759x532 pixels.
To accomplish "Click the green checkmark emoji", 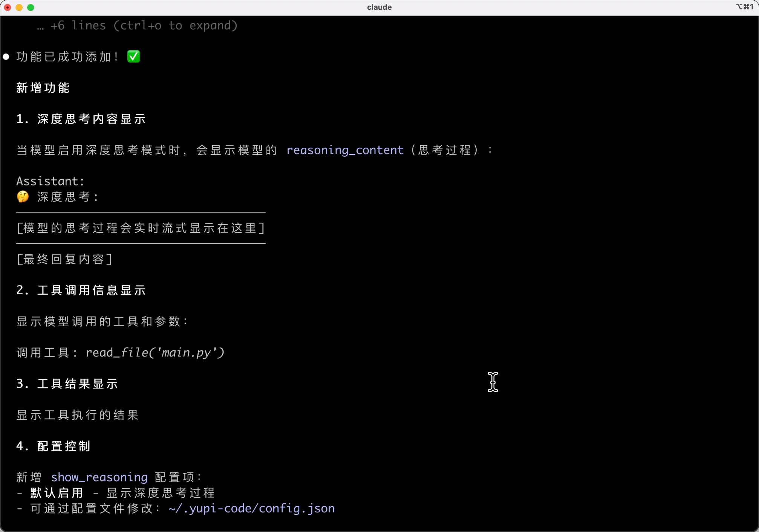I will click(133, 57).
